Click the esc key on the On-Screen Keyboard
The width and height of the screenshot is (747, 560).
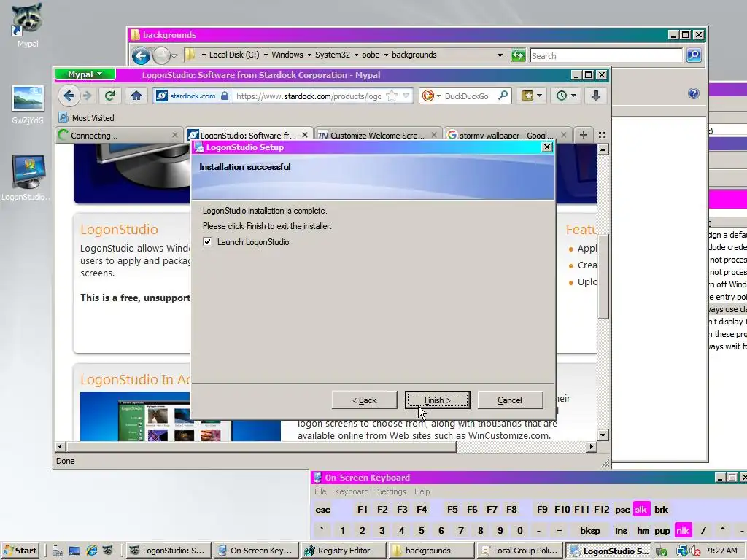(322, 510)
